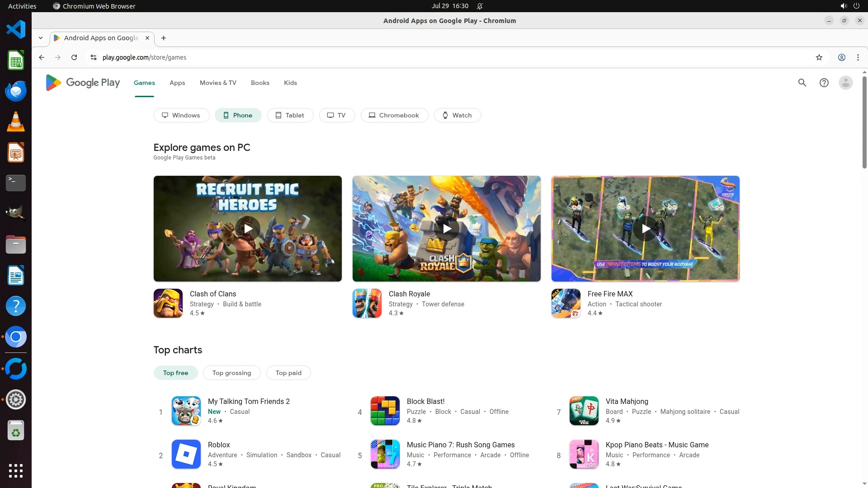The width and height of the screenshot is (868, 488).
Task: Click the page vertical scrollbar
Action: (x=864, y=122)
